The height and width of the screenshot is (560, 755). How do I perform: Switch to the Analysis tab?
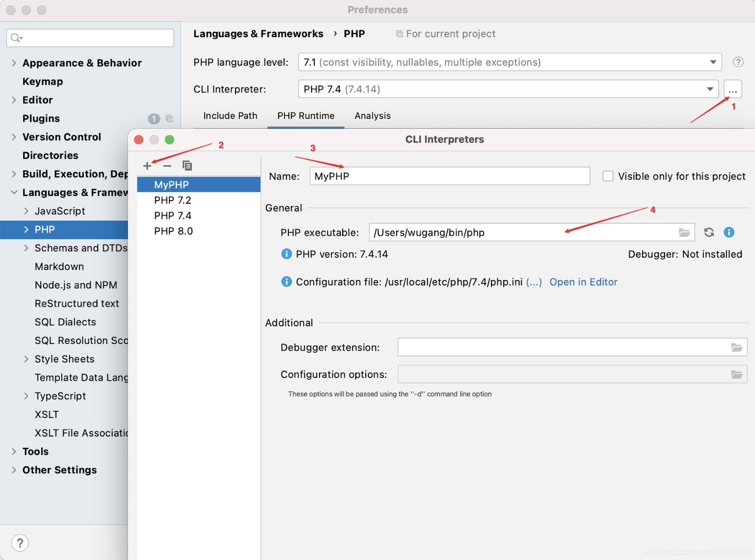tap(372, 116)
